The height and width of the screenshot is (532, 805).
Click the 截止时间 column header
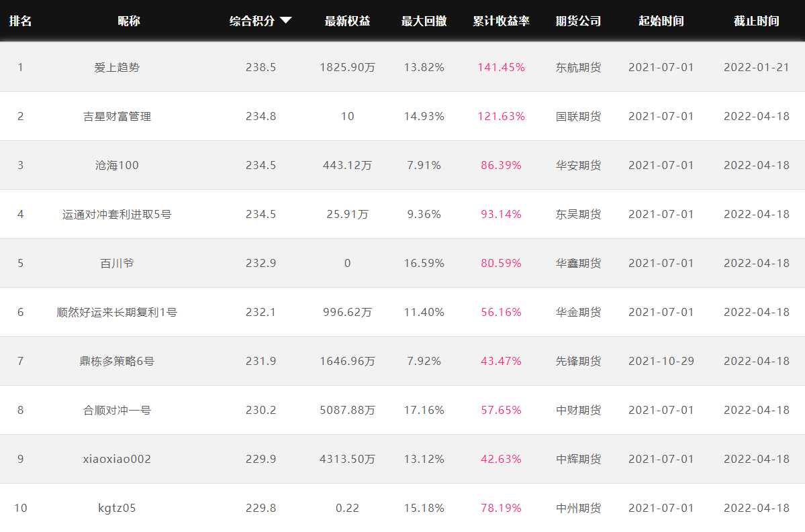pos(757,21)
